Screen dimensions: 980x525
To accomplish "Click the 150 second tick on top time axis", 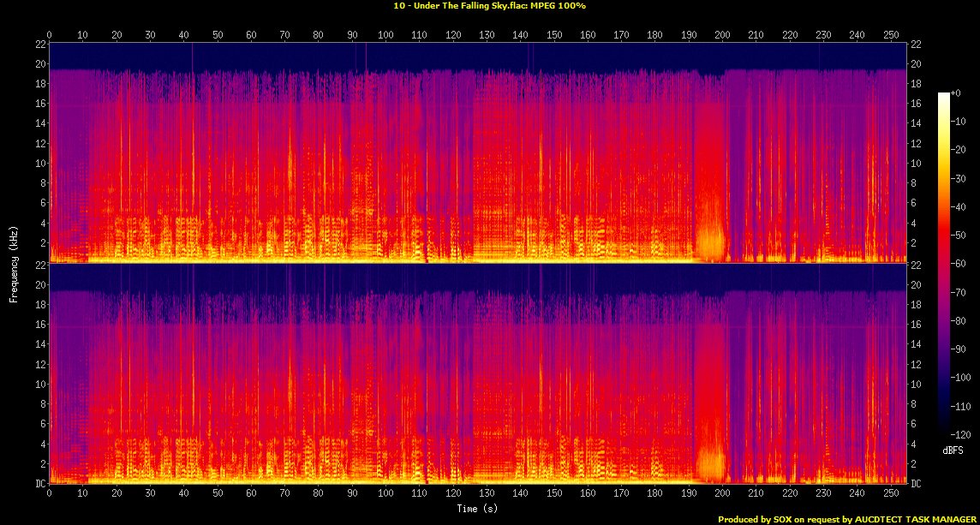I will tap(554, 35).
